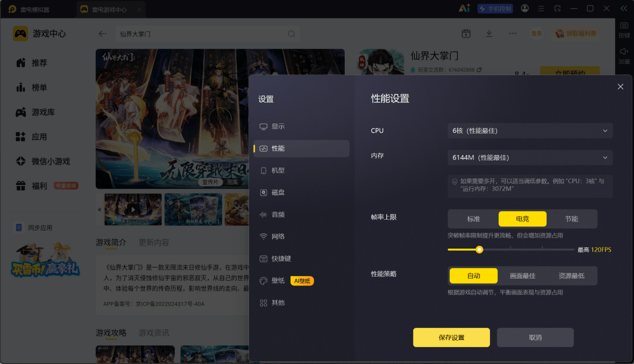
Task: Switch to 游戏资讯 tab
Action: pyautogui.click(x=154, y=332)
